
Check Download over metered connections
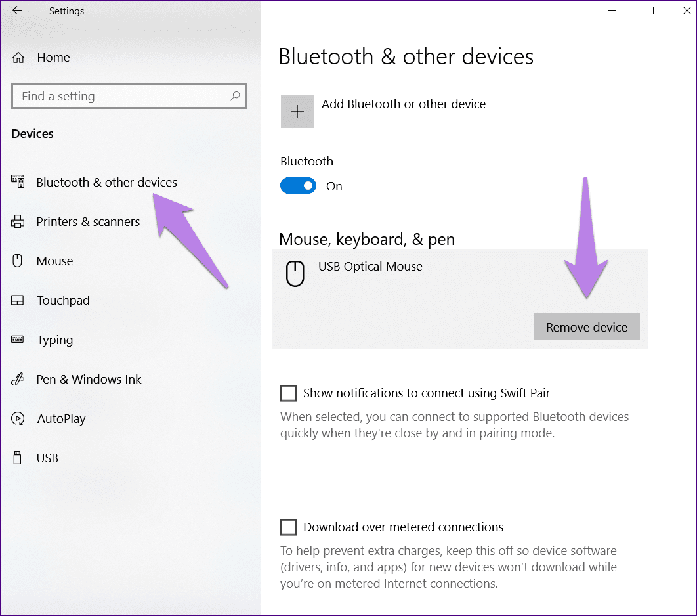point(289,527)
